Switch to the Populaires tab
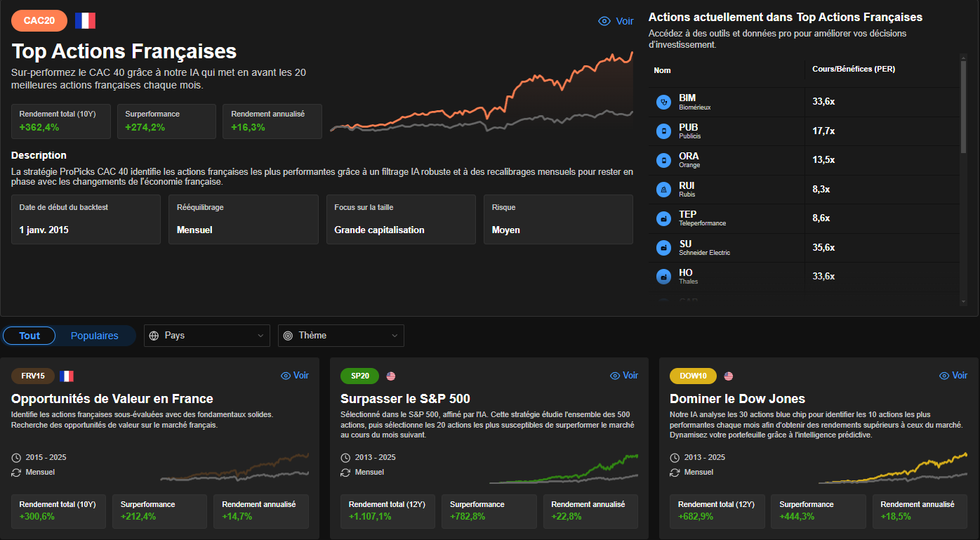This screenshot has height=540, width=980. 95,336
